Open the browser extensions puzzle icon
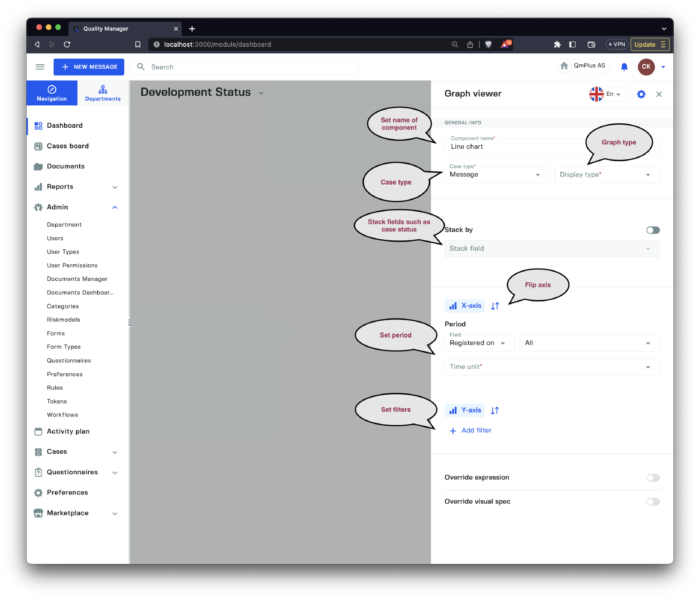700x599 pixels. point(557,45)
